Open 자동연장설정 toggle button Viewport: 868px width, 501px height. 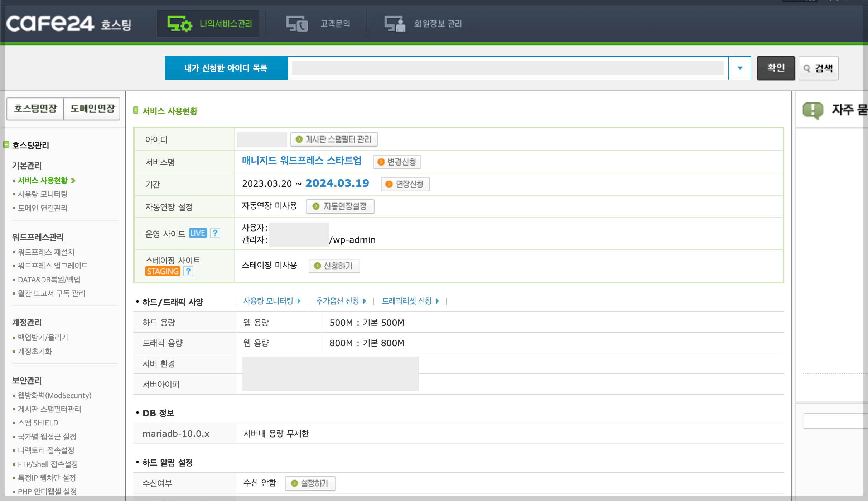340,206
